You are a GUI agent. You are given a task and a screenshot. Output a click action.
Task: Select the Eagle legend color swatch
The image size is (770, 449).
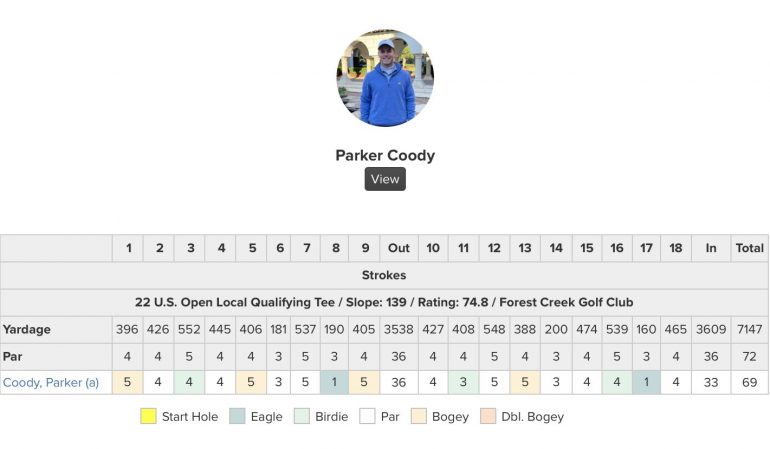click(237, 416)
